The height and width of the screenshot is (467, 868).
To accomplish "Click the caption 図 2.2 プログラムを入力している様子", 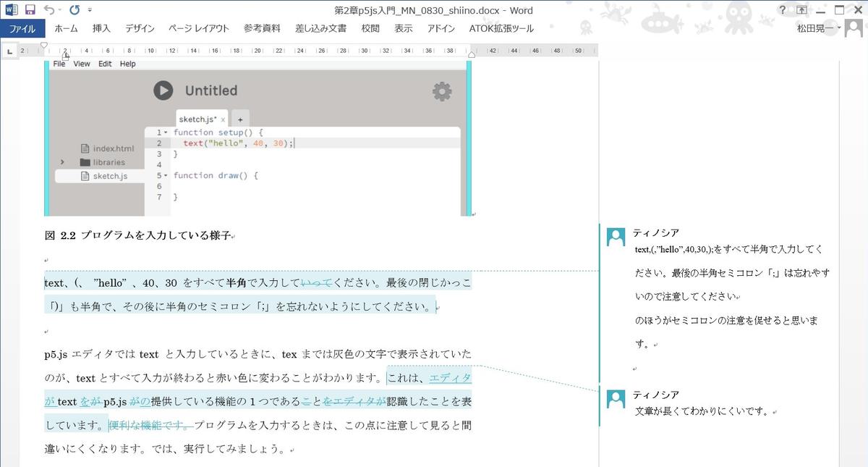I will point(137,235).
